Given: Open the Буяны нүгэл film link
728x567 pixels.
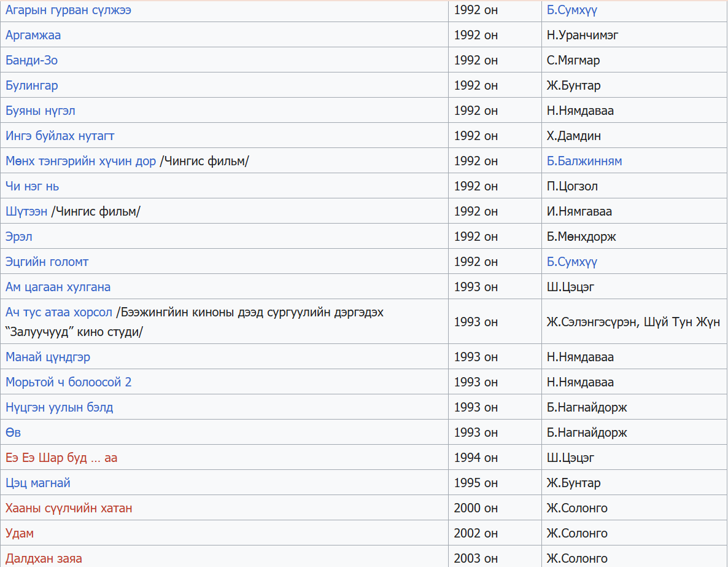Looking at the screenshot, I should point(41,111).
